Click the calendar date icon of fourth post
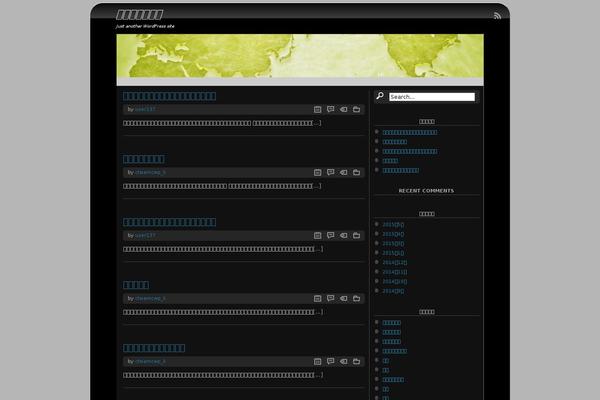 [318, 299]
